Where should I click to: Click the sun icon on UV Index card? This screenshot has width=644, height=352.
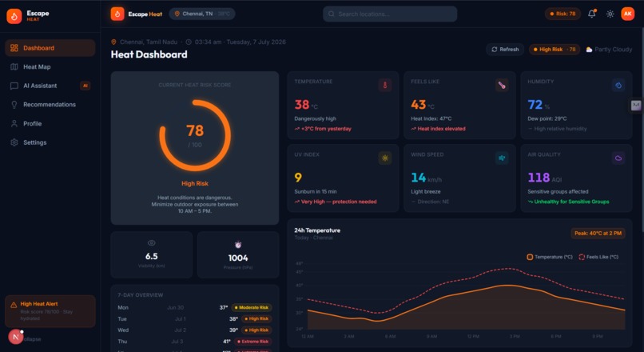coord(385,158)
